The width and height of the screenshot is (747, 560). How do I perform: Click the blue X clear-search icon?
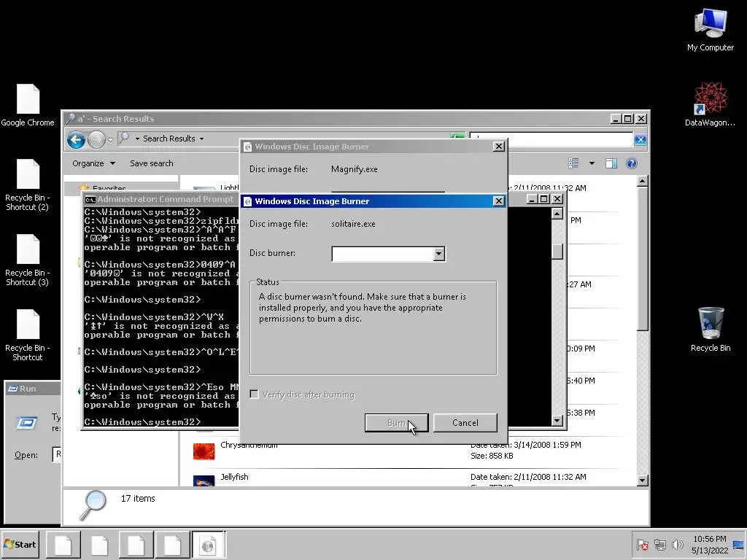(640, 139)
